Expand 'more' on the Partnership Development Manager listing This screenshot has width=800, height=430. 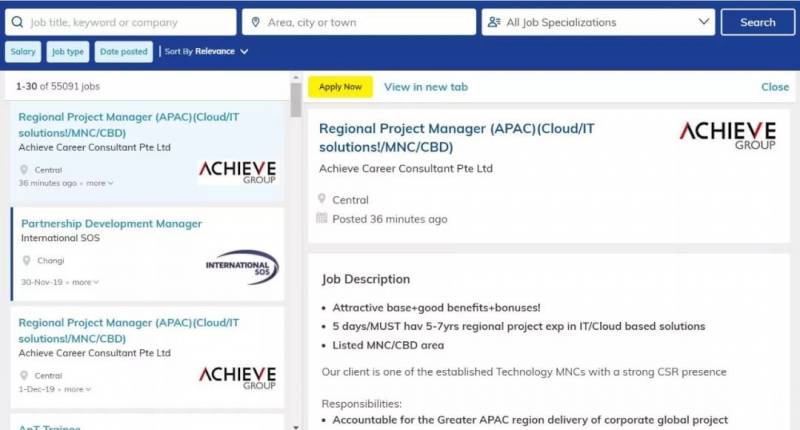pos(85,282)
